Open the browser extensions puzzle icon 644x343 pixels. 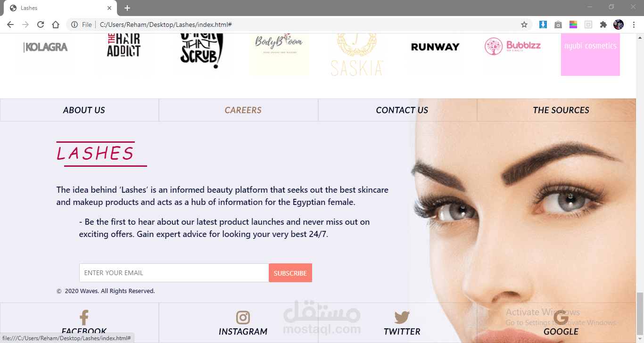tap(603, 24)
